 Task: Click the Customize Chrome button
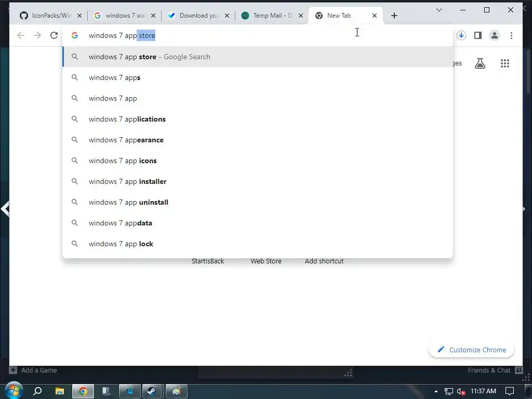471,350
